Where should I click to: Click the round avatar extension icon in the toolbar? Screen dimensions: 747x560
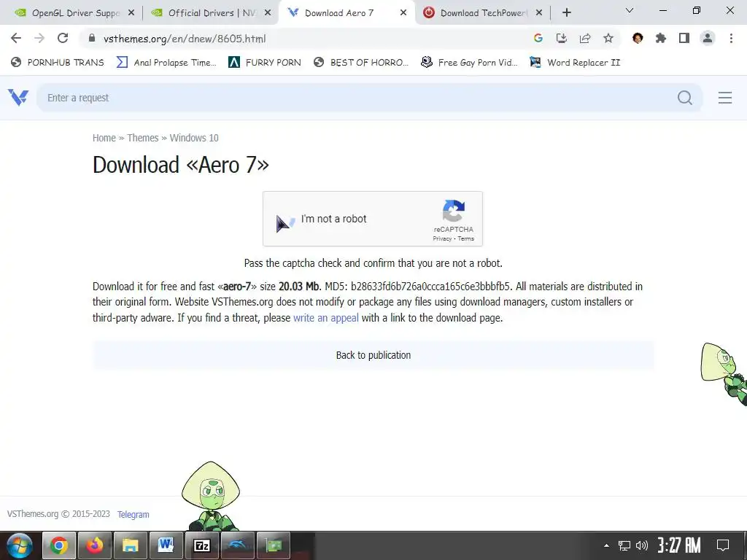pos(638,38)
